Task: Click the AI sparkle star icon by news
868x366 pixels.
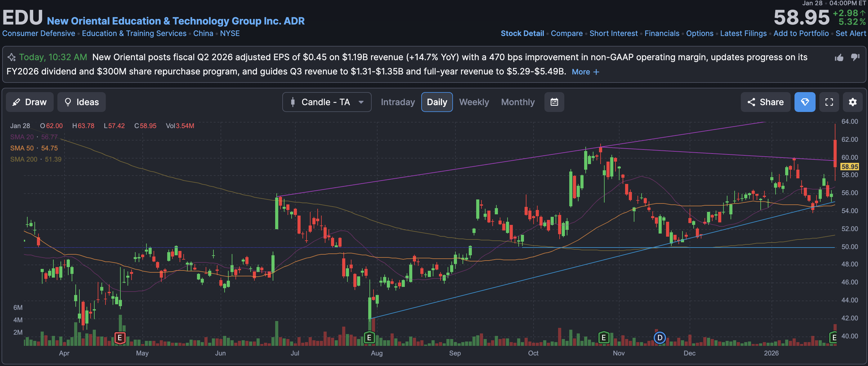Action: coord(11,57)
